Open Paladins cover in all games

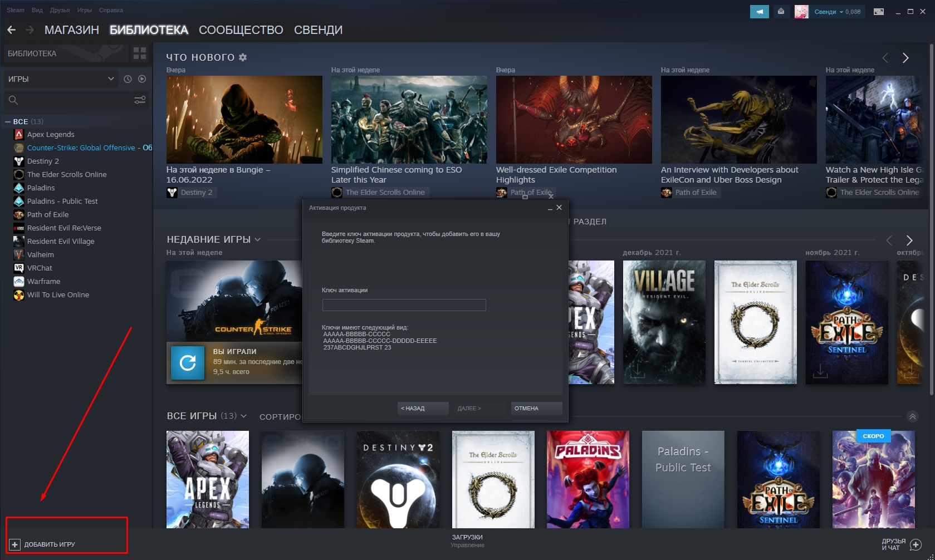pyautogui.click(x=588, y=479)
